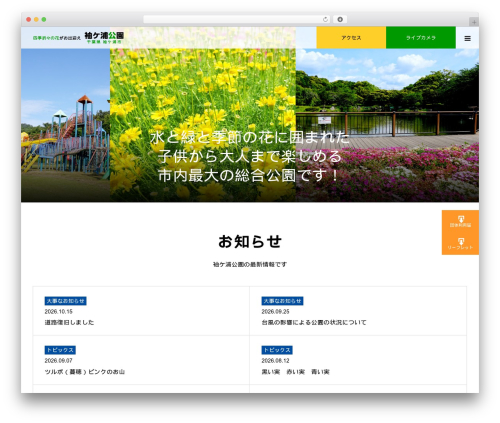Click the hero text 水と緑と季節の花に囲まれた
This screenshot has width=500, height=423.
click(249, 137)
